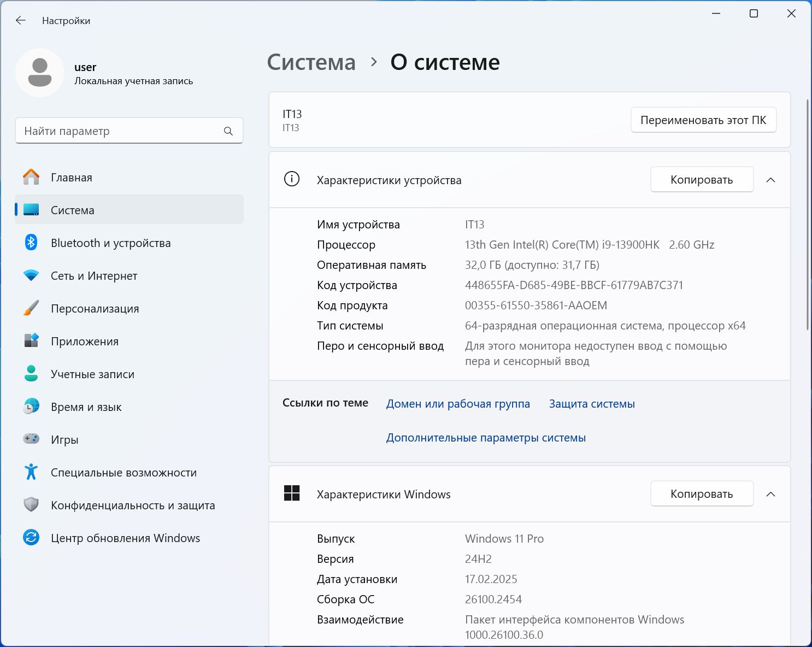
Task: Click the RAM value 32,0 ГБ
Action: (x=532, y=265)
